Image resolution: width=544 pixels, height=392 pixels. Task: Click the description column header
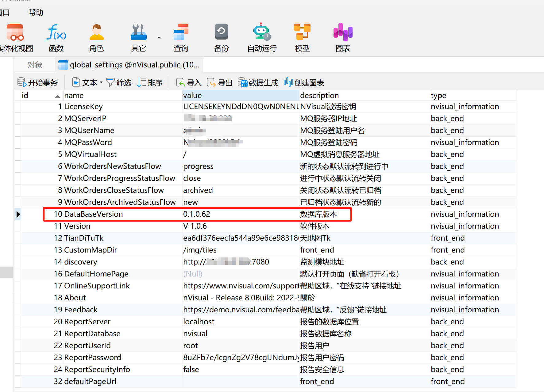tap(365, 96)
